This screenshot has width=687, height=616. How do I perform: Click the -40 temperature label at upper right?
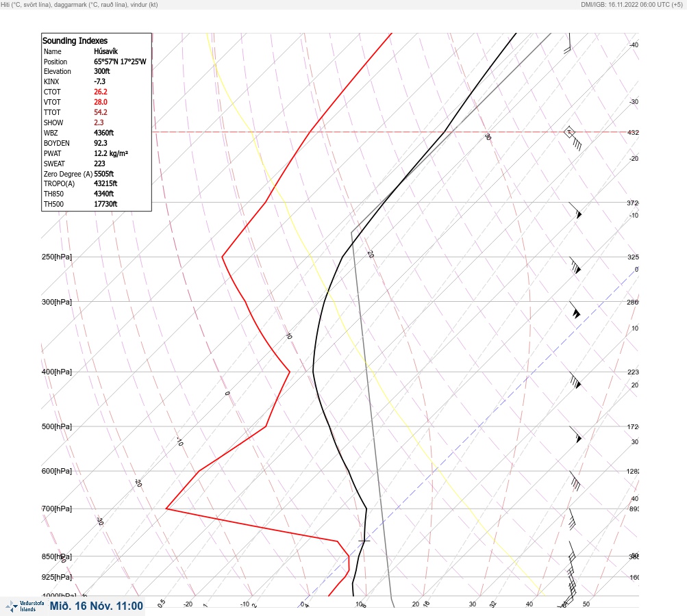pos(634,44)
